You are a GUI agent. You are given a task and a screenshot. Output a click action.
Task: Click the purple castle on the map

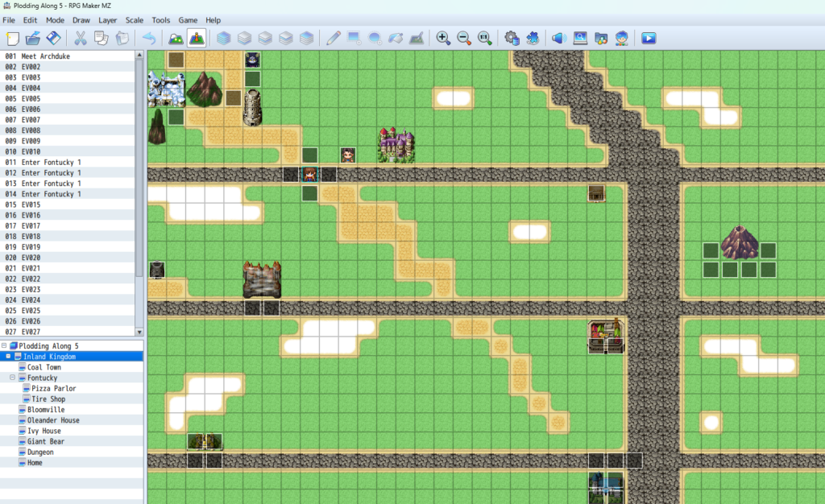click(x=396, y=145)
